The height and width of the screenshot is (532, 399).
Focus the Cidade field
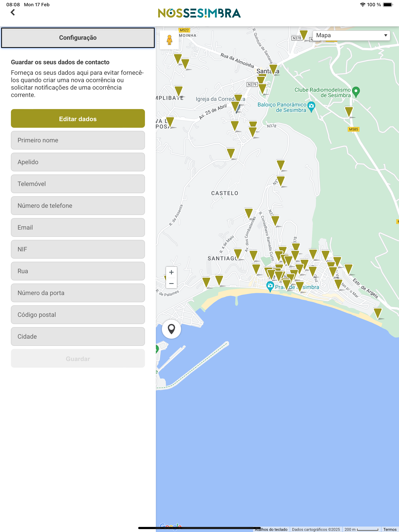pyautogui.click(x=78, y=336)
